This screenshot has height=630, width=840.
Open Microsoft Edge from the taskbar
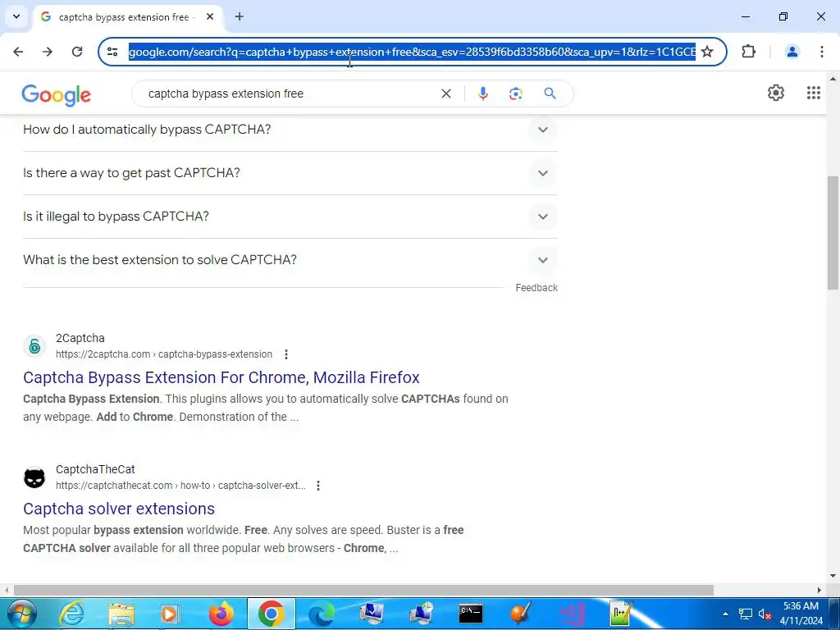322,614
